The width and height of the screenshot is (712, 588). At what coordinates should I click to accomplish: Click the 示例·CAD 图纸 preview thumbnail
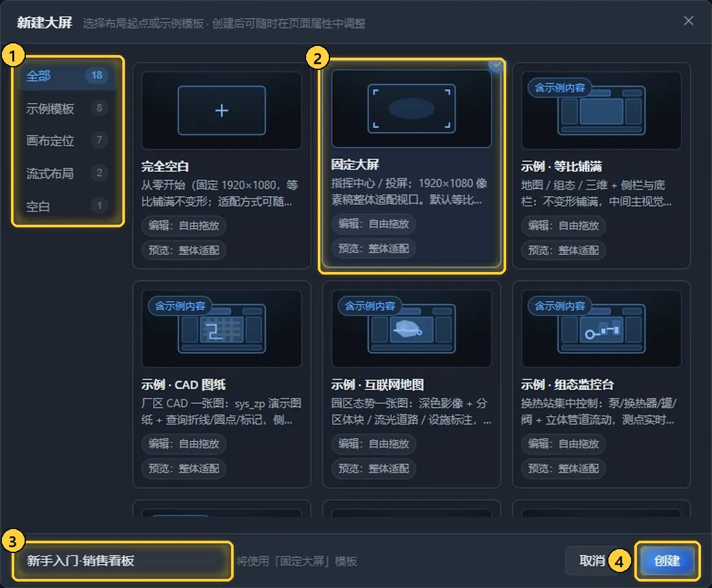coord(221,328)
